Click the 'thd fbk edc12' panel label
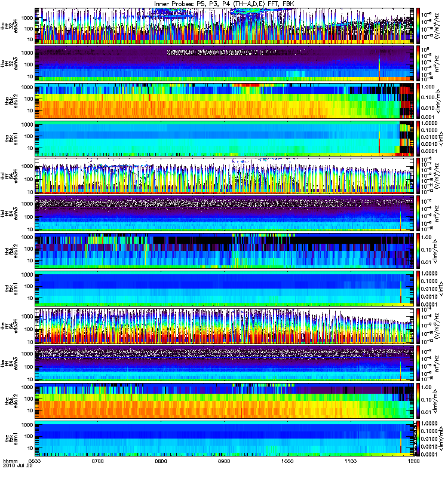 [11, 251]
